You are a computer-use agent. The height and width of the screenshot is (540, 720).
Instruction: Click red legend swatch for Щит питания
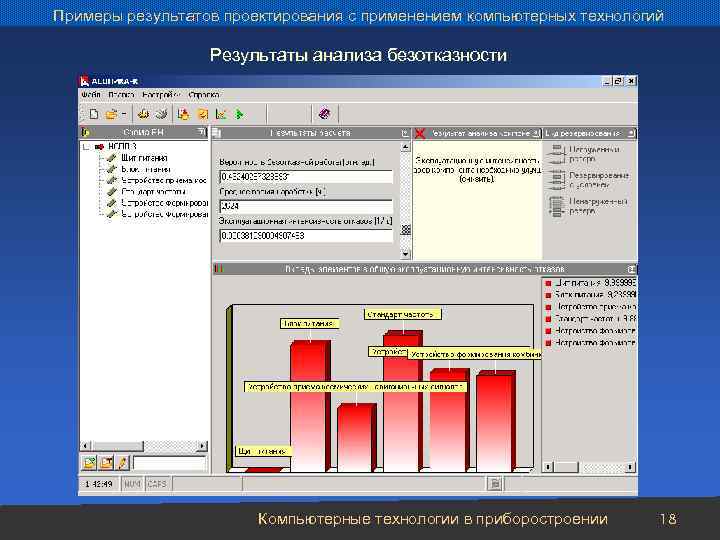click(x=548, y=283)
